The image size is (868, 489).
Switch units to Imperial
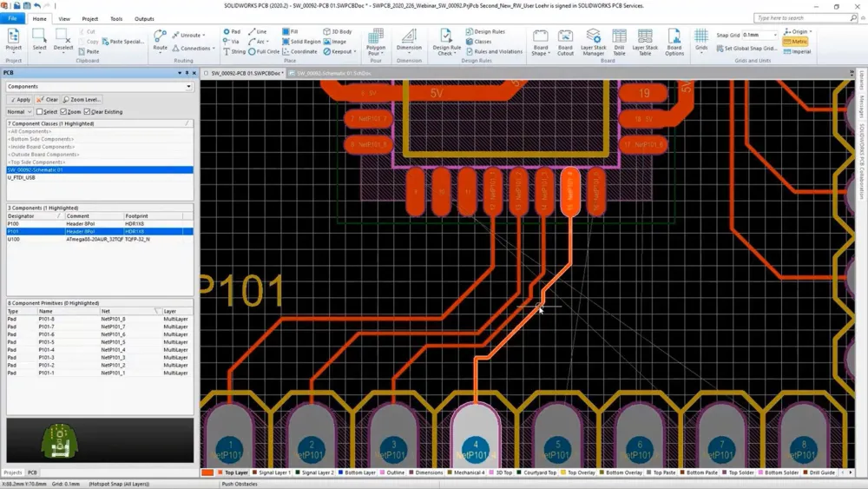[x=797, y=51]
